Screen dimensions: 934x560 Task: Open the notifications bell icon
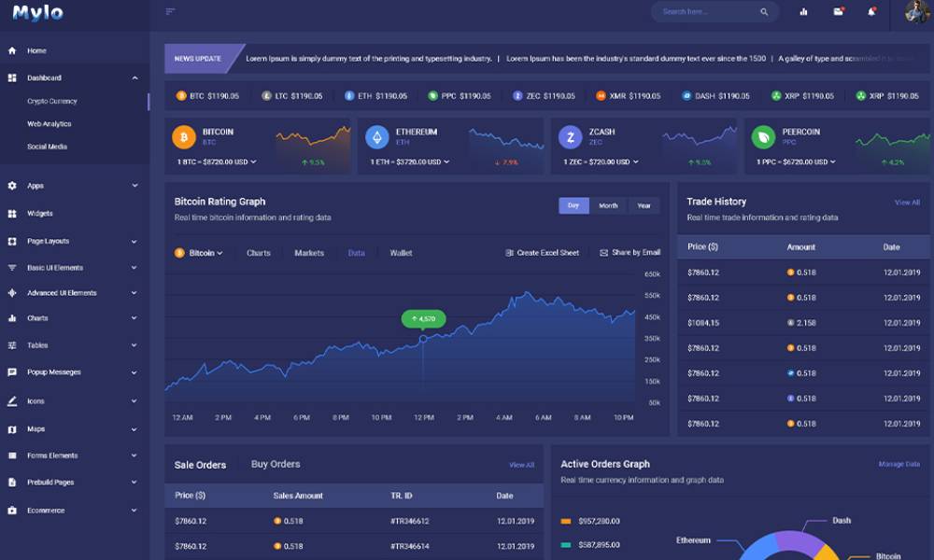pyautogui.click(x=871, y=12)
